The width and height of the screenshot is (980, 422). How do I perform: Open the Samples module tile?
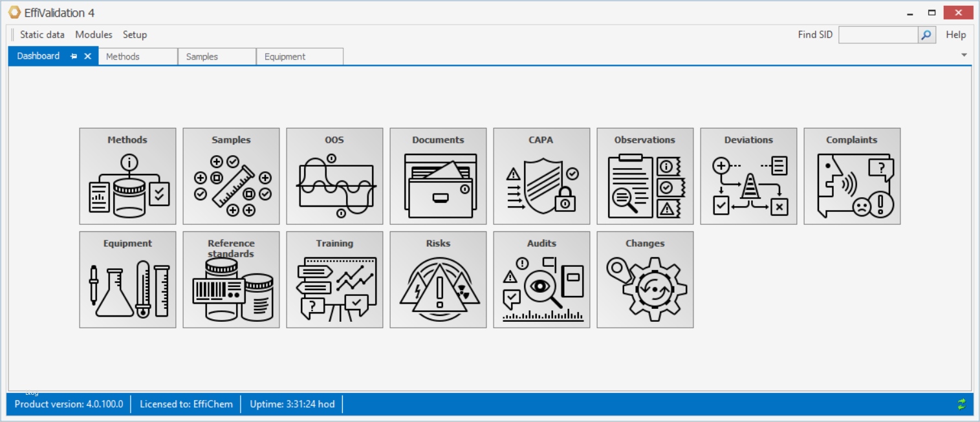(x=231, y=176)
